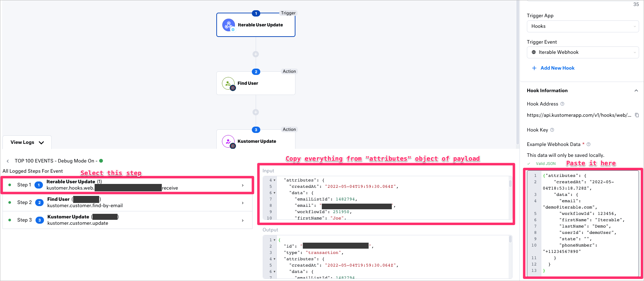Click the step 3 badge on Kustomer Update node

click(256, 130)
